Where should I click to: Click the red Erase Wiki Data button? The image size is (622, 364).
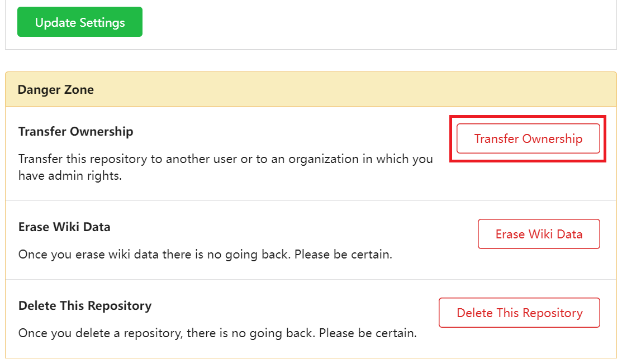539,234
